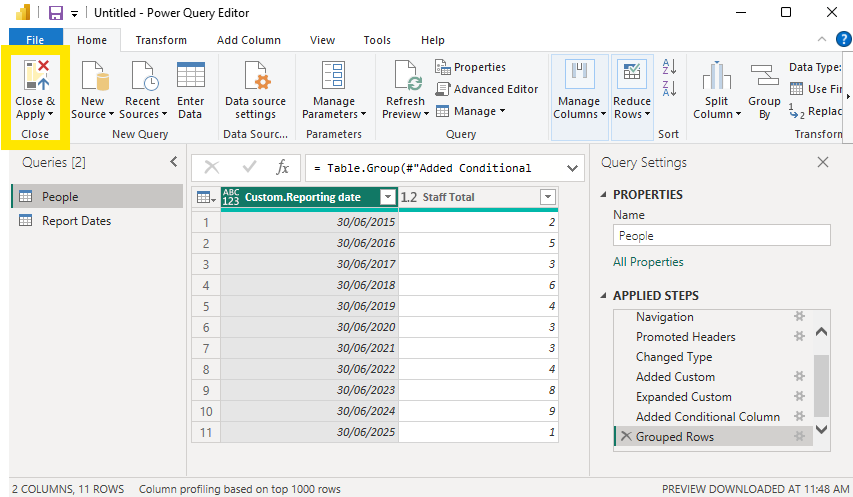
Task: Switch to the View tab
Action: 323,40
